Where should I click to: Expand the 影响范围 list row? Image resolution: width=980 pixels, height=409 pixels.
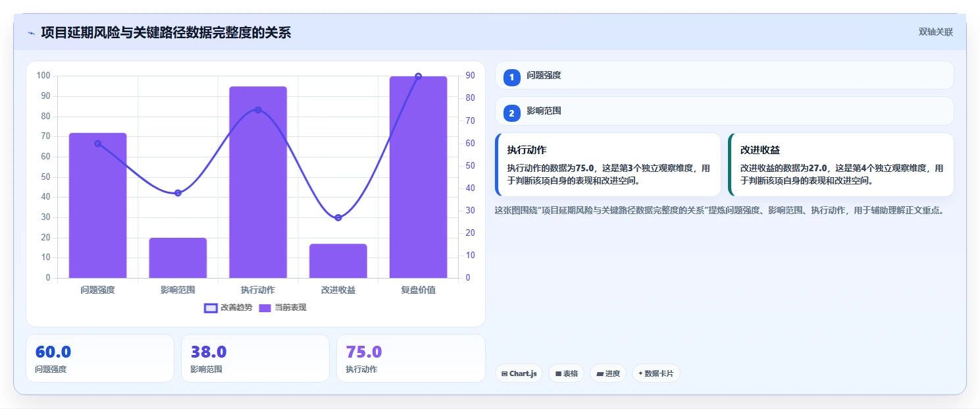[724, 111]
